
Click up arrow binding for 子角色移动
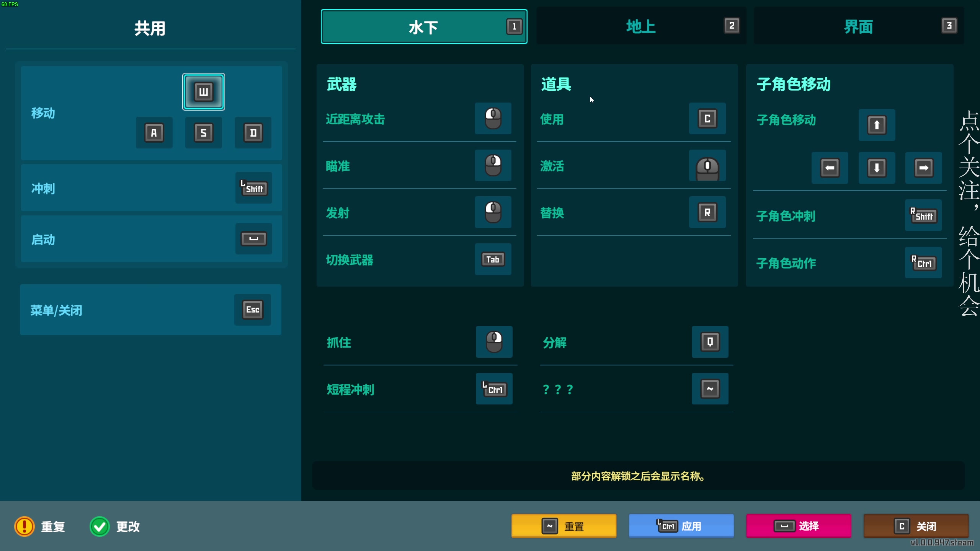pyautogui.click(x=877, y=125)
